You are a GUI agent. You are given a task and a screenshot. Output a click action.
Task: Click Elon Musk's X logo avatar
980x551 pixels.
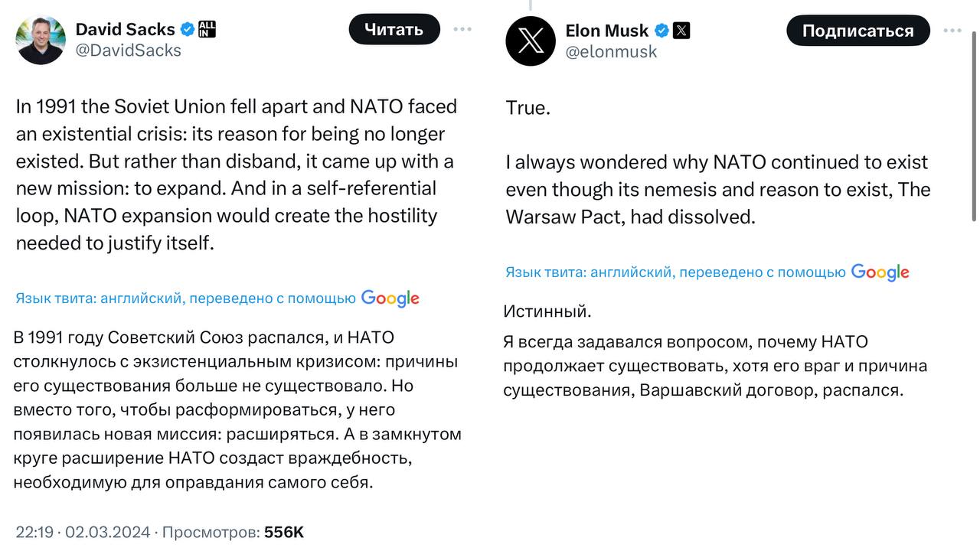tap(531, 41)
